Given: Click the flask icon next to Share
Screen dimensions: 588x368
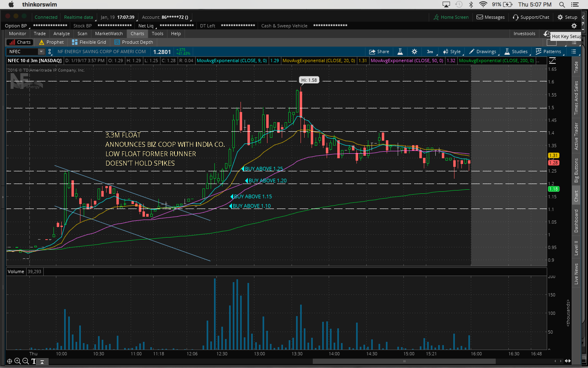Looking at the screenshot, I should tap(400, 52).
